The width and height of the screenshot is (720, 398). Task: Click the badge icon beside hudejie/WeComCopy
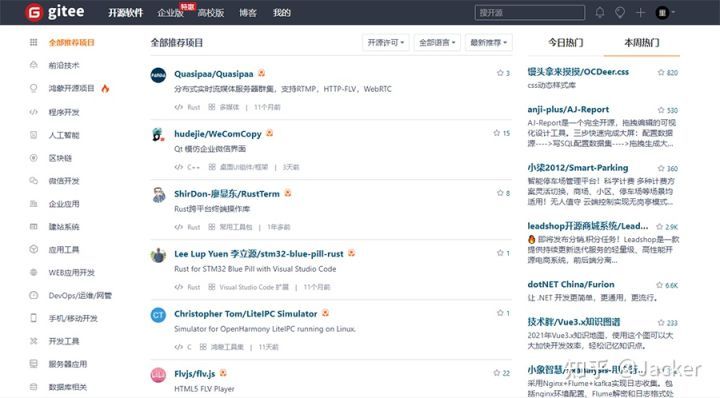(270, 133)
